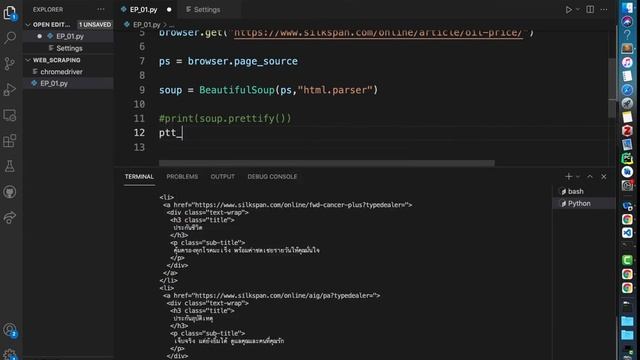Screen dimensions: 640x360
Task: Open run options dropdown beside Run
Action: coord(578,9)
